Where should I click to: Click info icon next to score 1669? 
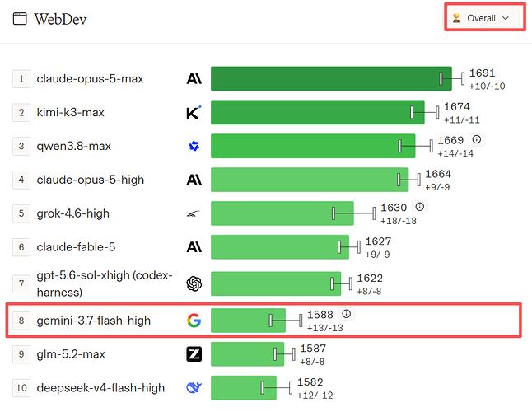pos(477,139)
